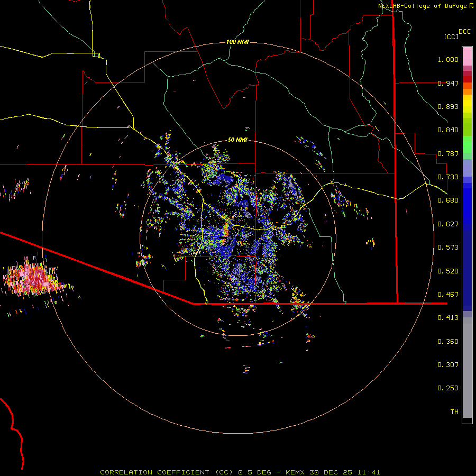
Task: Pick the bright green segment of the color bar
Action: pos(467,144)
